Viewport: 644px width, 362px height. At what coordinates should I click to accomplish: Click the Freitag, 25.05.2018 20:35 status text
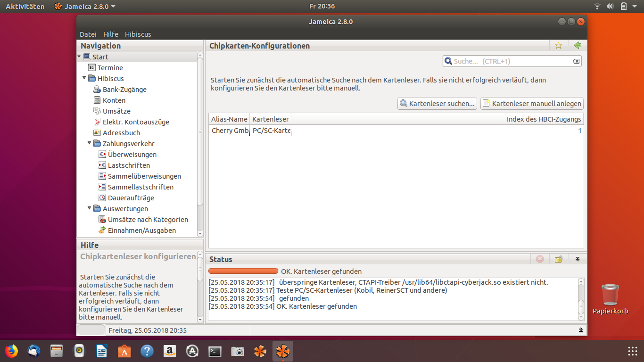pos(148,330)
